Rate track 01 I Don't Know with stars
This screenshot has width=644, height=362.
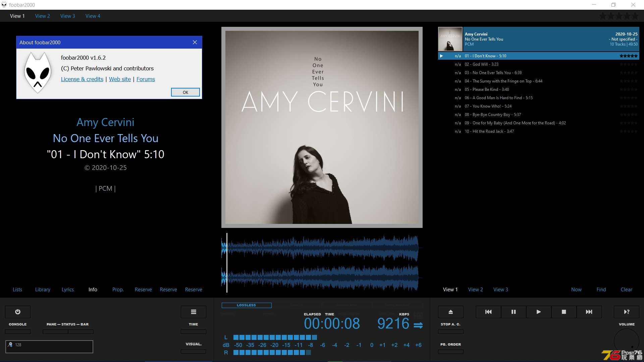629,56
